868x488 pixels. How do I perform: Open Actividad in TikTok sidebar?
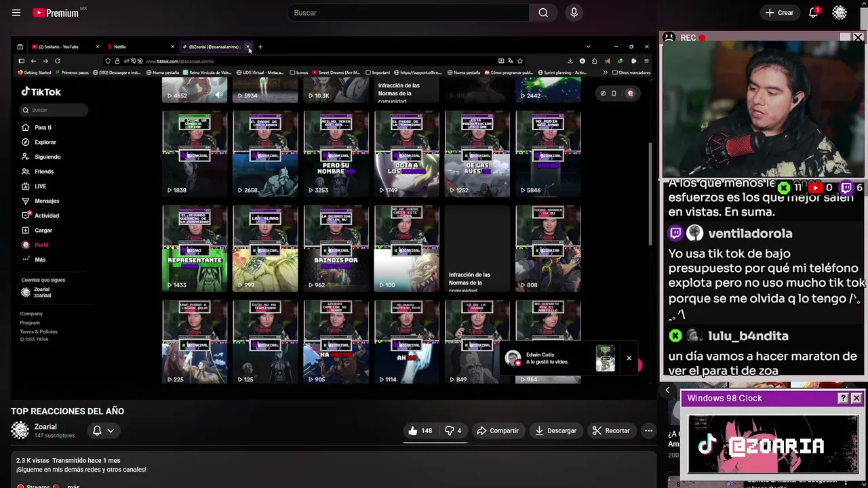point(41,216)
